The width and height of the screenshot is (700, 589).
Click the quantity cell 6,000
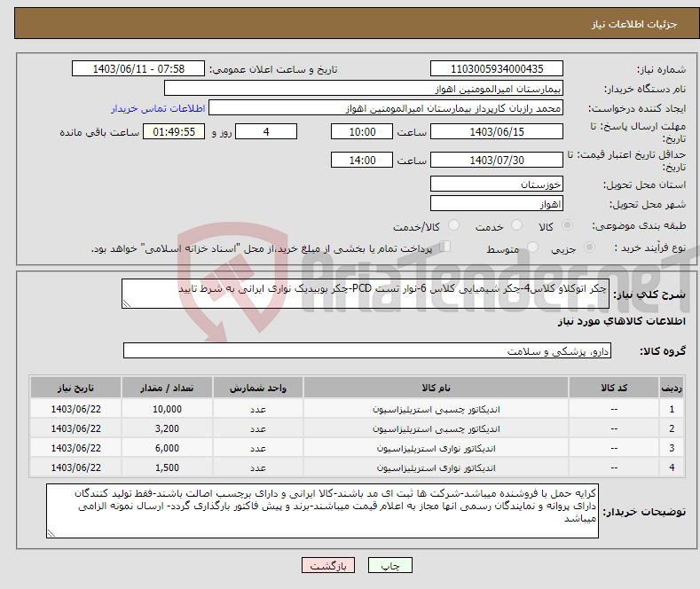click(x=167, y=449)
